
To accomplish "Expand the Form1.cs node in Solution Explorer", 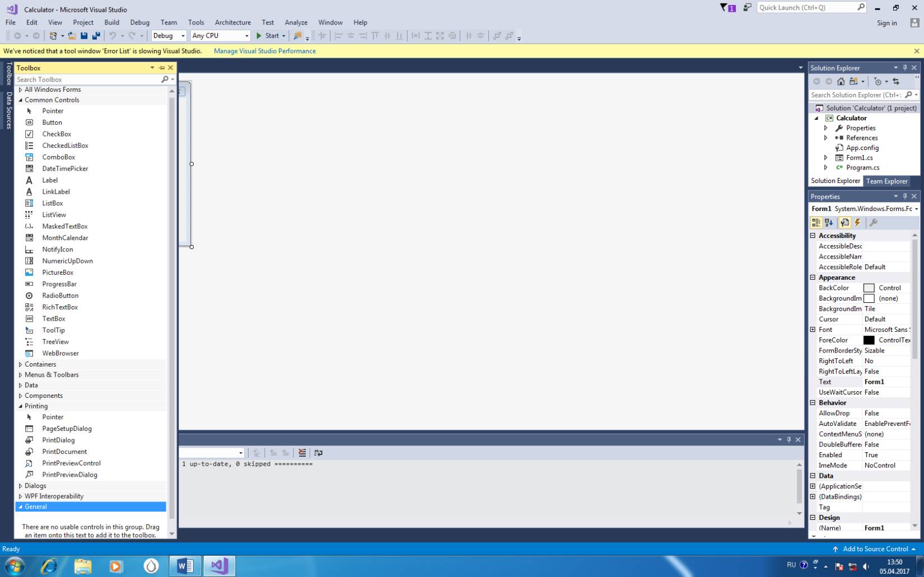I will point(825,158).
